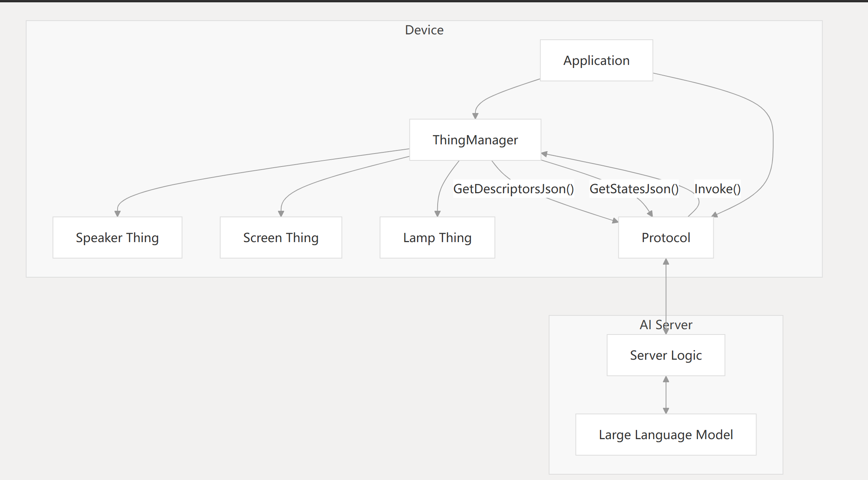
Task: Select the ThingManager box
Action: [475, 140]
